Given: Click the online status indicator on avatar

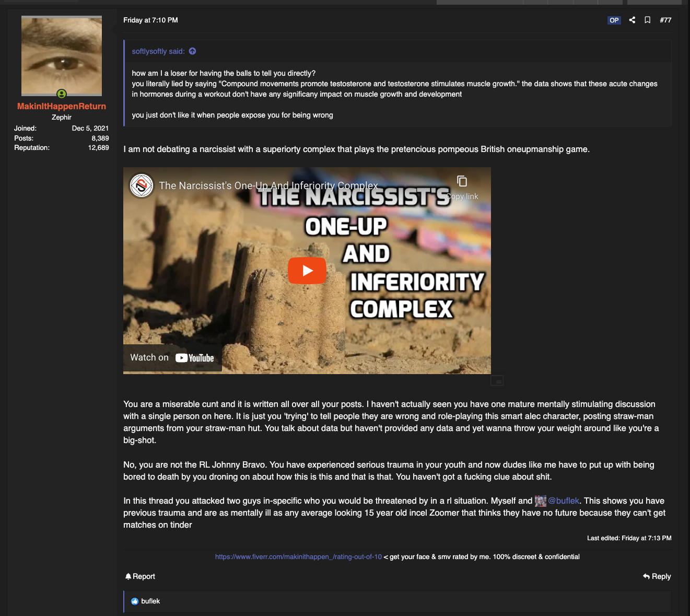Looking at the screenshot, I should click(62, 94).
